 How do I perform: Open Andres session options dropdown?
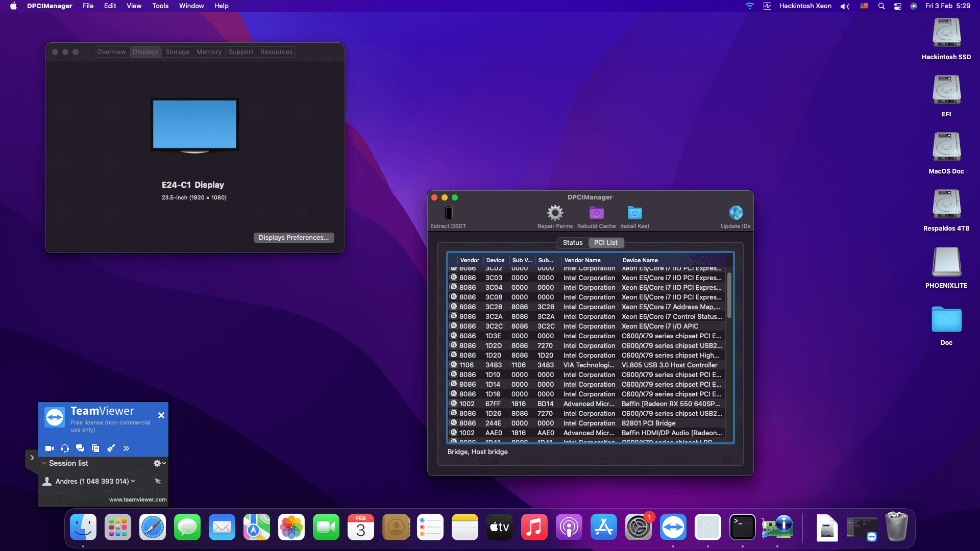pos(133,481)
